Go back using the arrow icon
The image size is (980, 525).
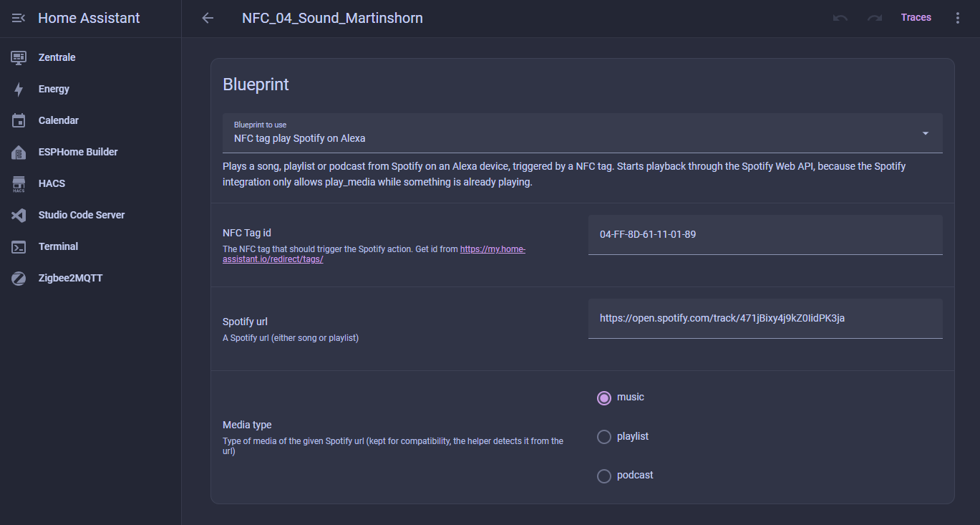click(208, 18)
